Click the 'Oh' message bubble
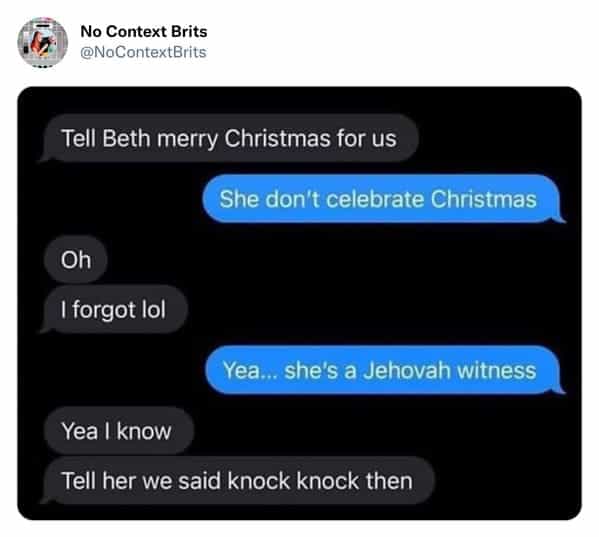This screenshot has height=537, width=599. [x=76, y=260]
